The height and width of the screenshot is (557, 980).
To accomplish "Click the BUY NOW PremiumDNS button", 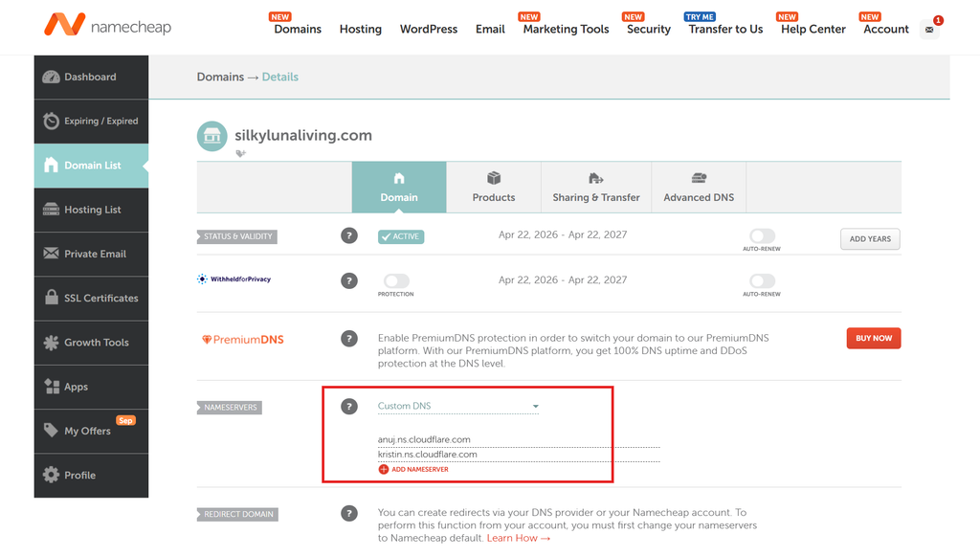I will pyautogui.click(x=874, y=338).
